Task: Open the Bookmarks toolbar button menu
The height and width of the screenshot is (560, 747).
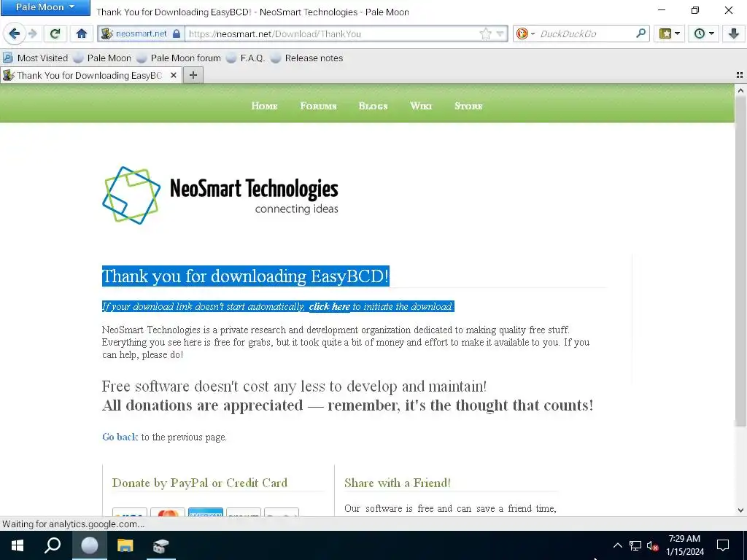Action: 669,34
